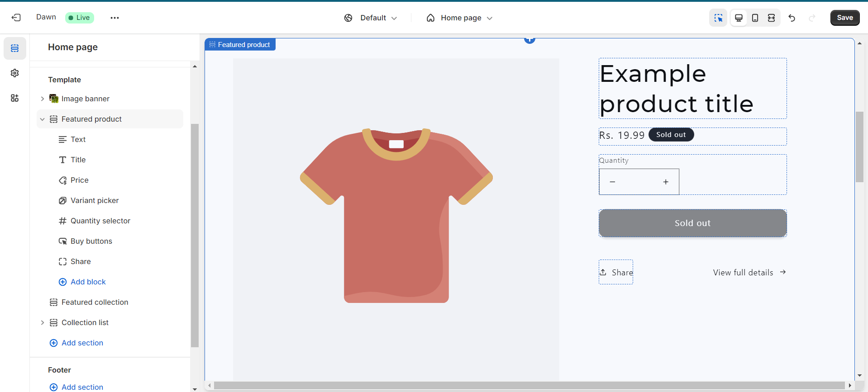Expand the Collection list section
The image size is (868, 392).
tap(43, 323)
